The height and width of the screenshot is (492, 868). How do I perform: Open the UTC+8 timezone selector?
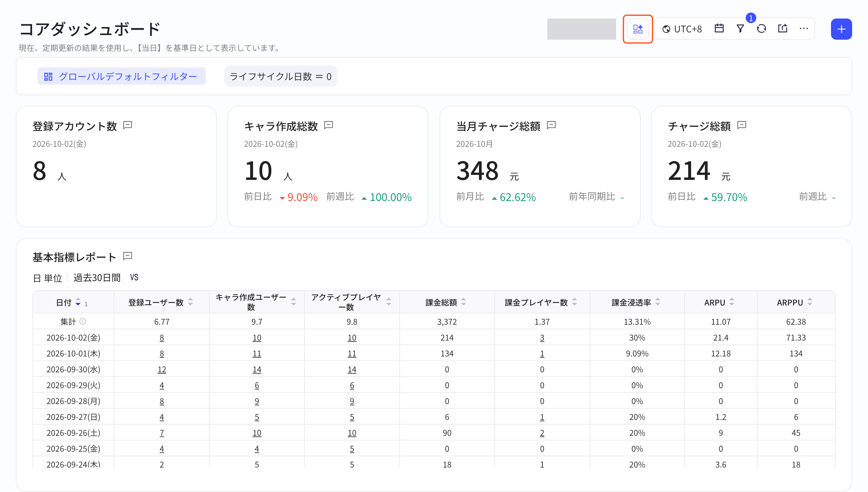click(x=682, y=29)
